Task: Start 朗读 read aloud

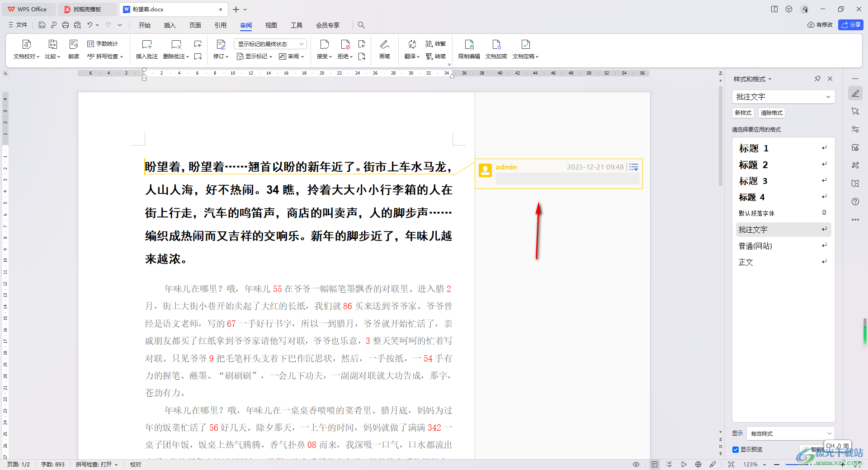Action: pos(74,49)
